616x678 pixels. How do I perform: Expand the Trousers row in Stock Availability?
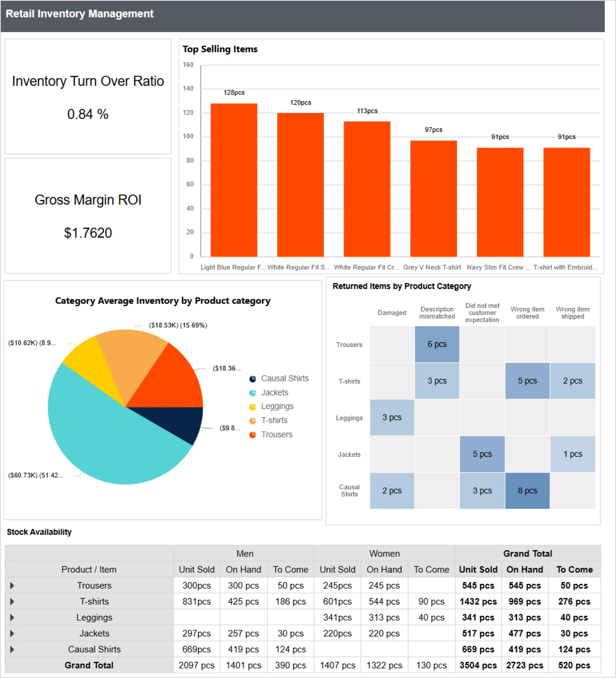(x=12, y=585)
